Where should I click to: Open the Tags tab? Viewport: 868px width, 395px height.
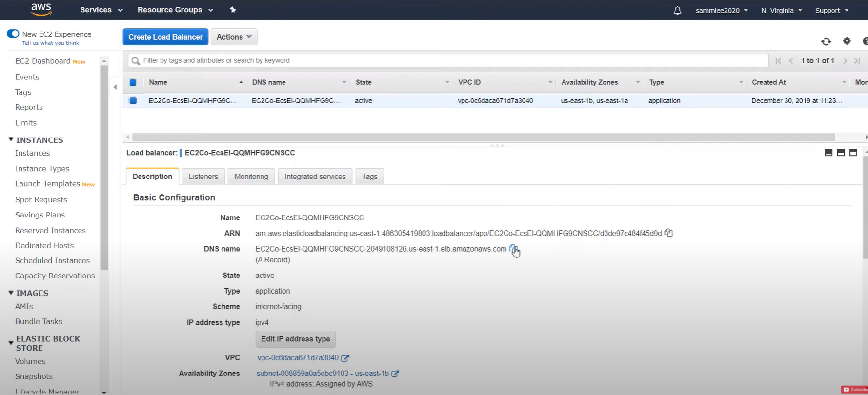pos(370,177)
